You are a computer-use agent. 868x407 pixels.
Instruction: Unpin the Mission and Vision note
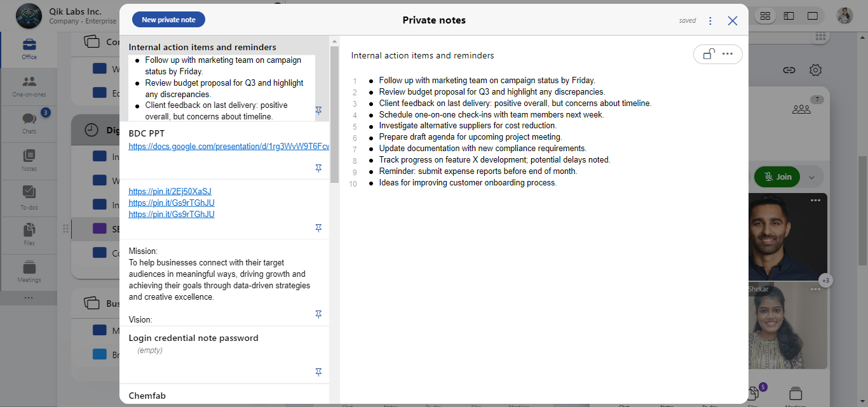click(x=318, y=314)
